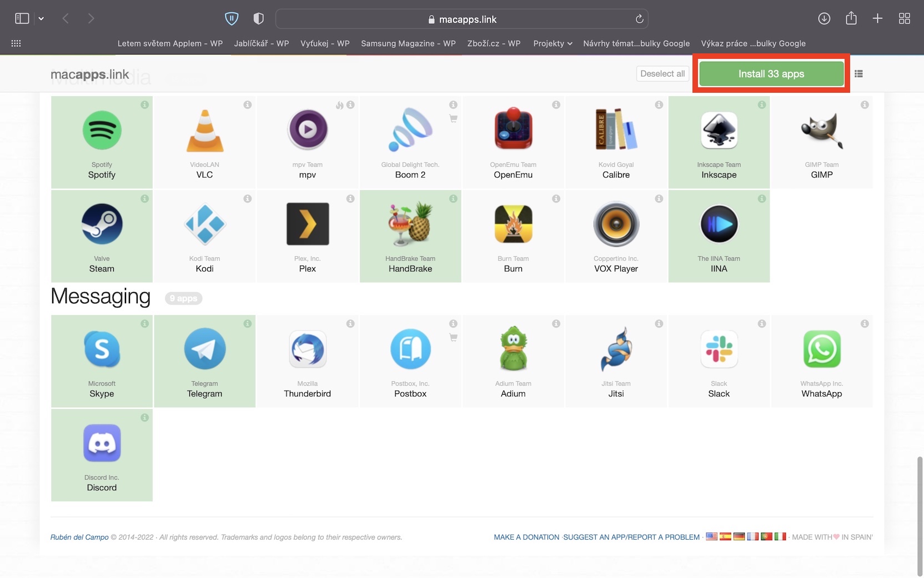Click the Jitsi app icon
Screen dimensions: 924x578
pyautogui.click(x=616, y=349)
